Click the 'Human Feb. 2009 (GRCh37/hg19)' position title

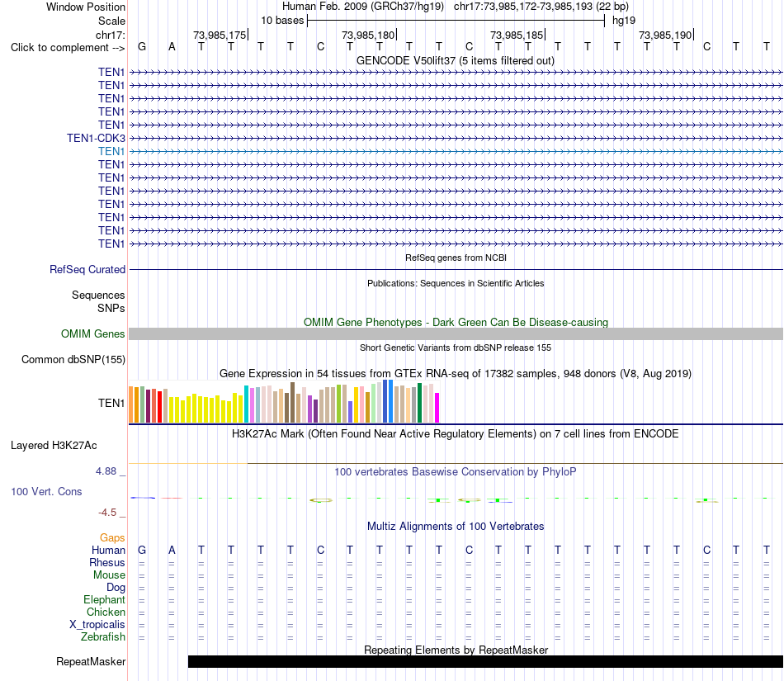point(363,7)
